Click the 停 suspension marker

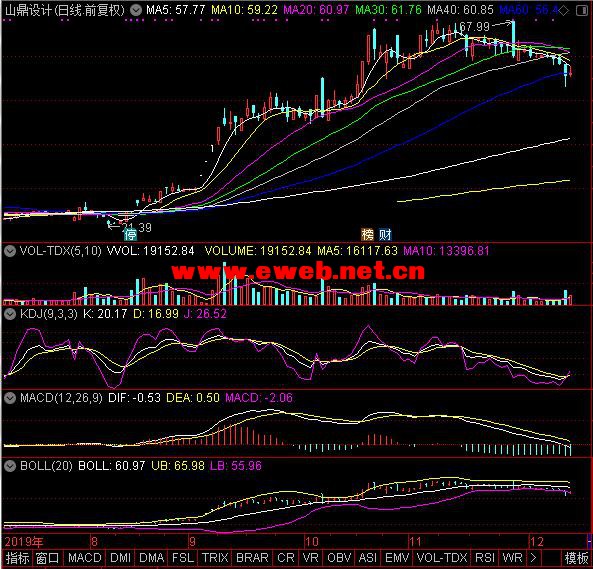coord(130,235)
